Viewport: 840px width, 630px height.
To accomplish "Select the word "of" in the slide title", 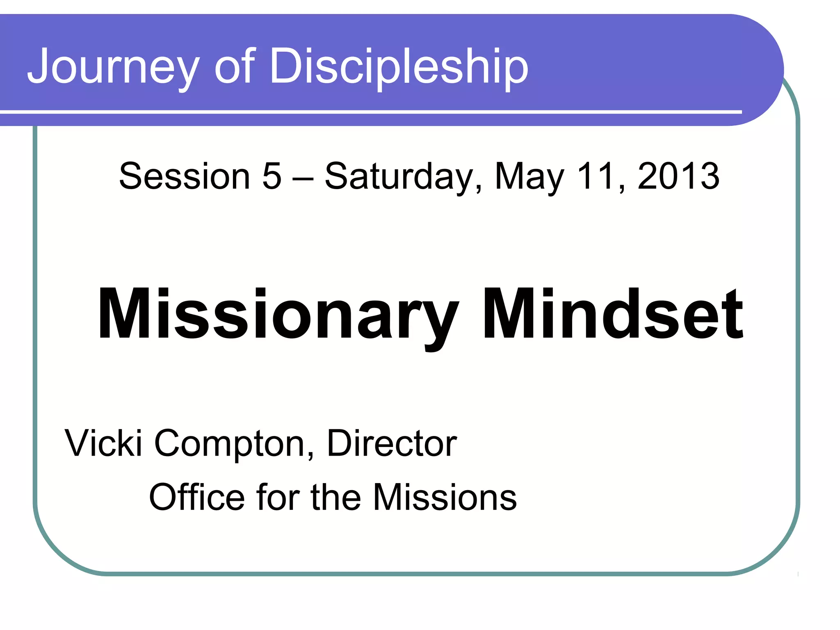I will point(235,66).
